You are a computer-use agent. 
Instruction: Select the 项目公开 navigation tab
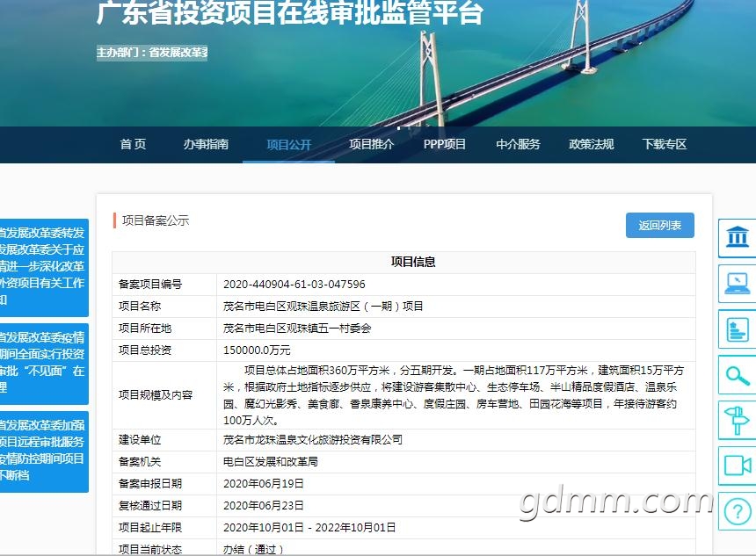(x=289, y=145)
